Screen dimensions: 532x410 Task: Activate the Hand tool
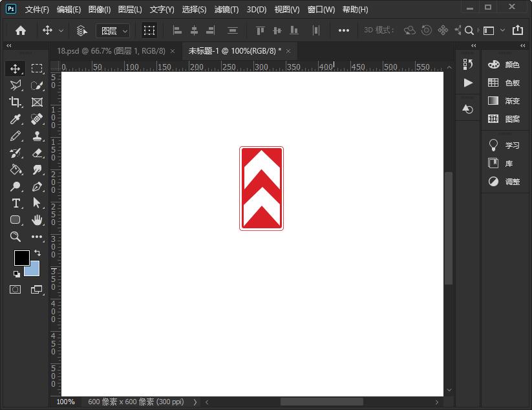(37, 220)
